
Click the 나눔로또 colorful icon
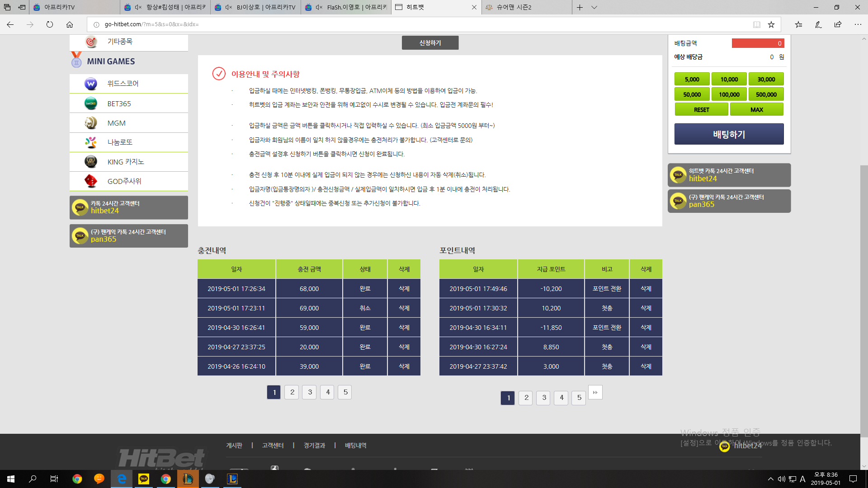pos(91,142)
